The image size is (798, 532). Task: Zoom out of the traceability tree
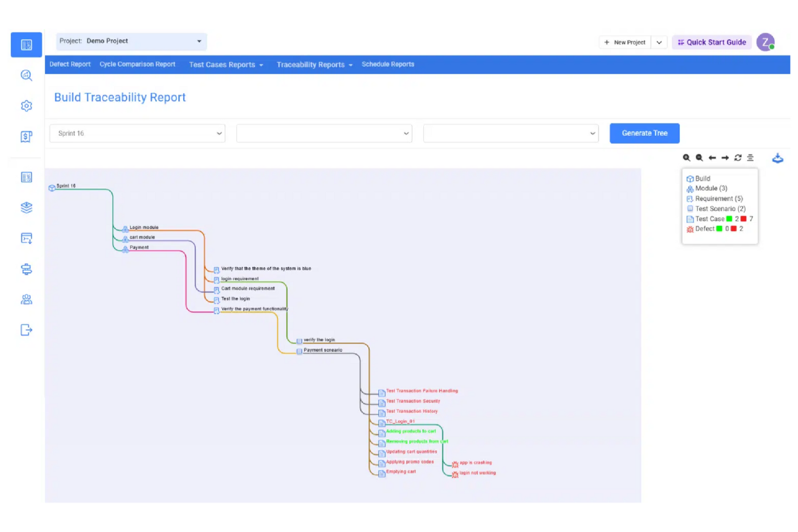(699, 157)
